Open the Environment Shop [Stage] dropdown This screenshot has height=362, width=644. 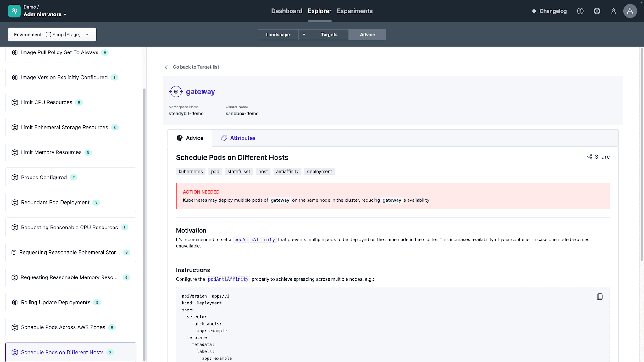pyautogui.click(x=52, y=35)
